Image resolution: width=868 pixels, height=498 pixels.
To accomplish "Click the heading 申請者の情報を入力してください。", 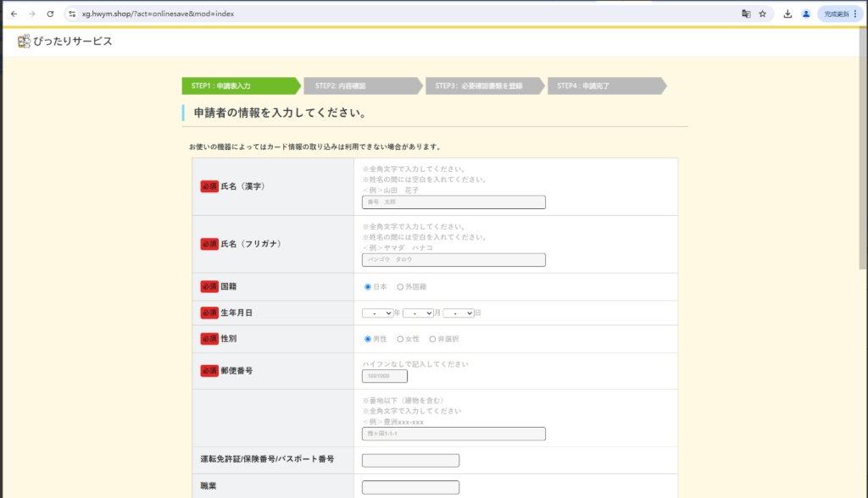I will click(281, 113).
